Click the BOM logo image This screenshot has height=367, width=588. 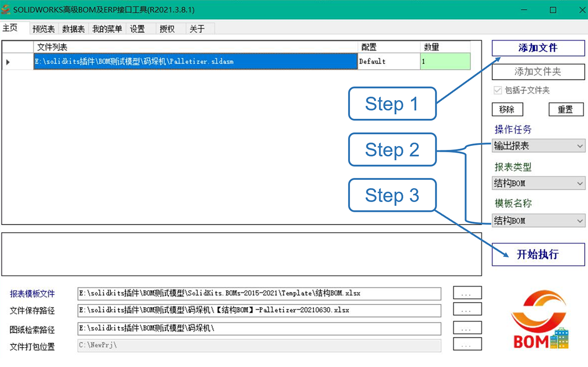(539, 320)
